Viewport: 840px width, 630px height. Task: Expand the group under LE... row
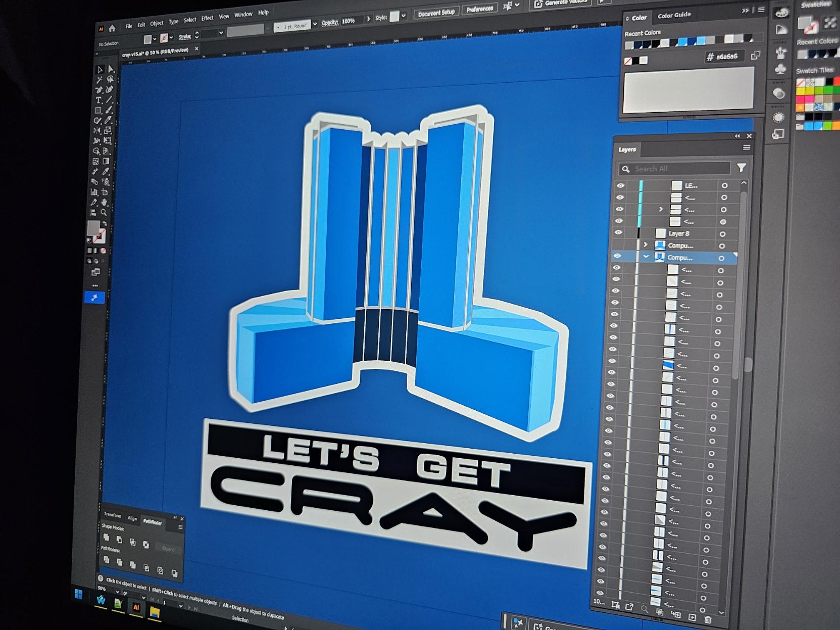[x=661, y=209]
